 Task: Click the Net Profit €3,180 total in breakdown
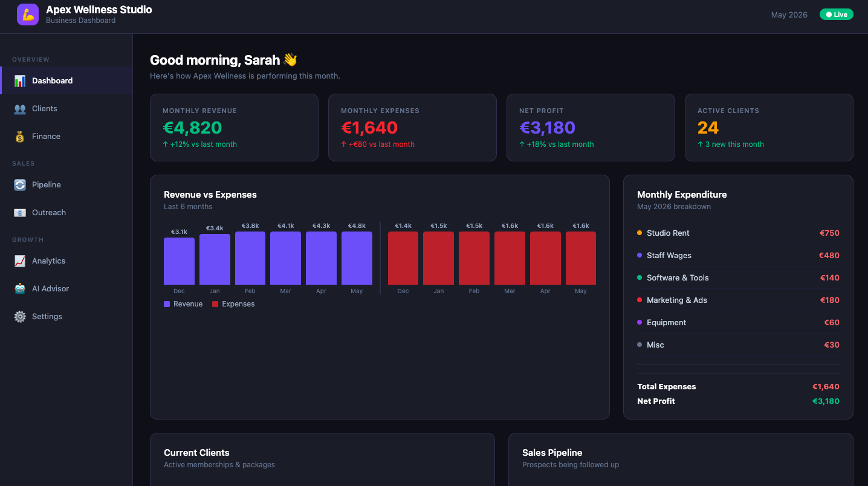(x=826, y=401)
